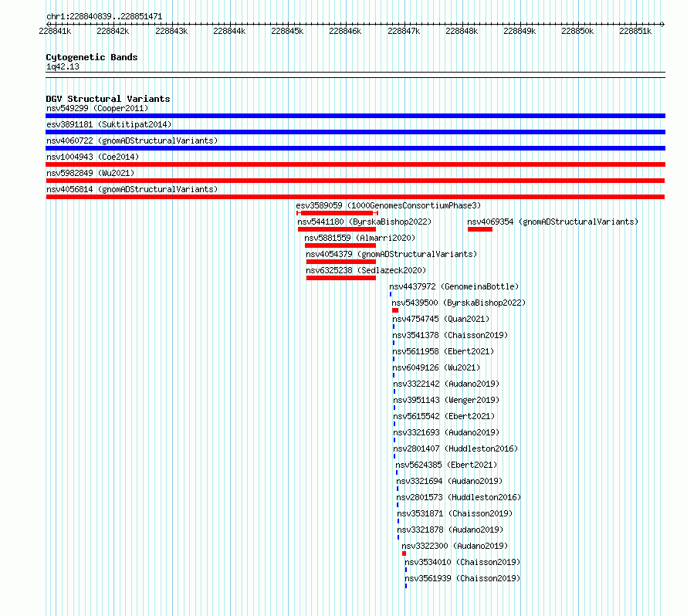Click the nsv549299 (Cooper2011) variant label

[97, 108]
